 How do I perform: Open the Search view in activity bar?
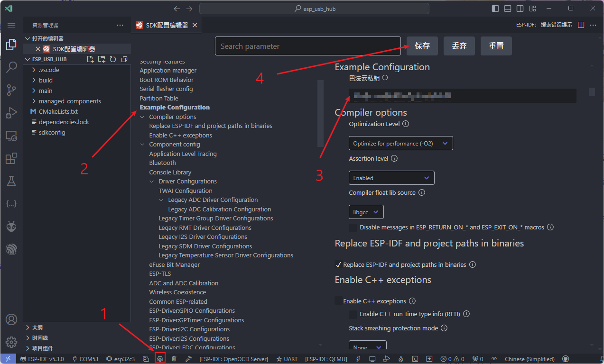click(11, 67)
